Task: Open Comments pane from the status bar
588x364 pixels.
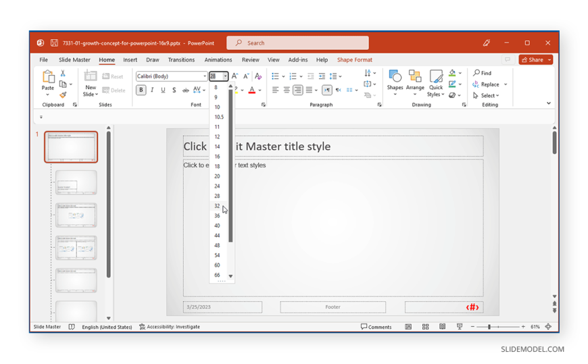Action: coord(376,327)
